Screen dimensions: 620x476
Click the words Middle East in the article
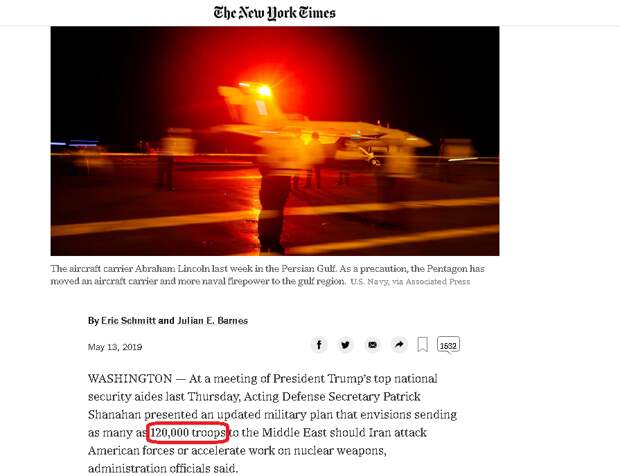[294, 433]
